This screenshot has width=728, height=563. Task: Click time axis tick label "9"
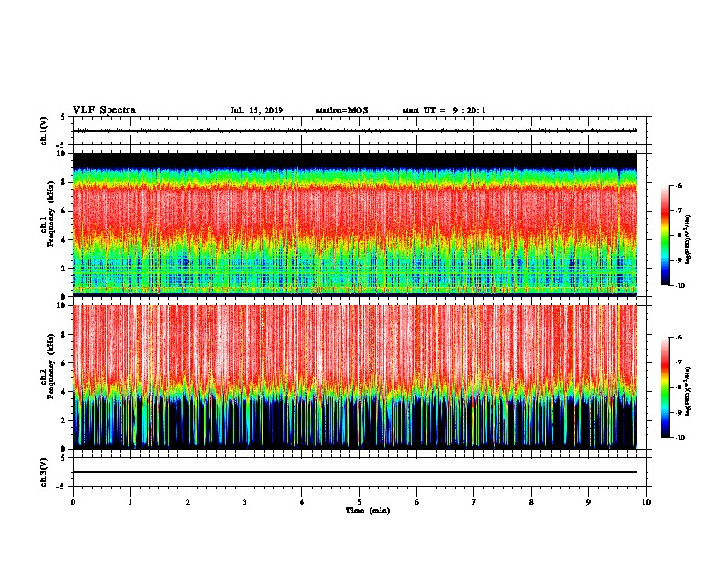pos(588,502)
